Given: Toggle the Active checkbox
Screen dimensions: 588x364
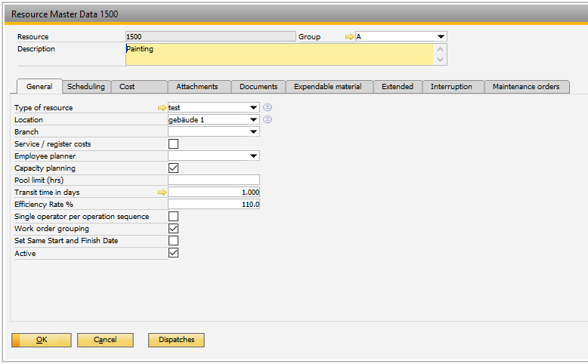Looking at the screenshot, I should coord(173,253).
